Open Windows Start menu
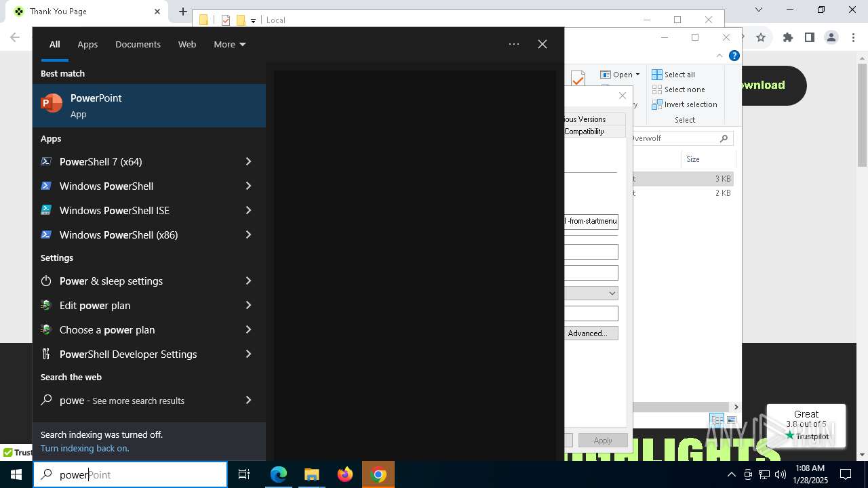The width and height of the screenshot is (868, 488). (16, 474)
